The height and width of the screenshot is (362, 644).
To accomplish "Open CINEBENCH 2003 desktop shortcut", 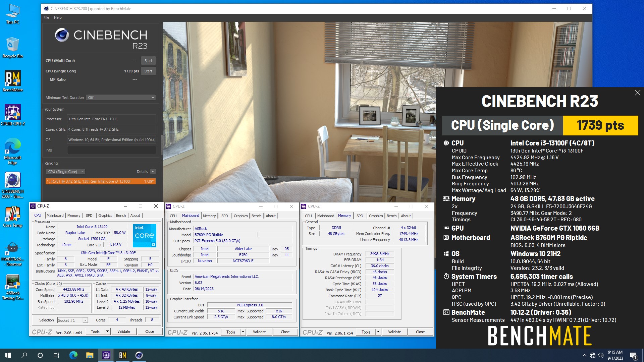I will [x=13, y=185].
